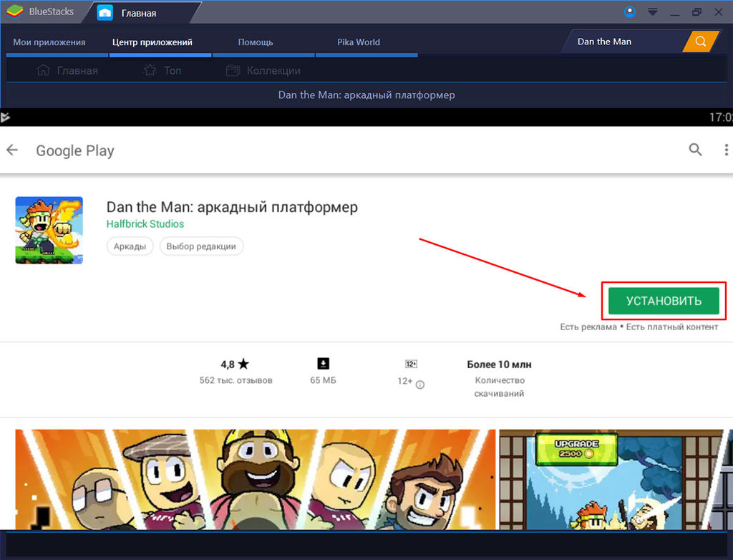
Task: Click the green УСТАНОВИТЬ install button
Action: pyautogui.click(x=664, y=301)
